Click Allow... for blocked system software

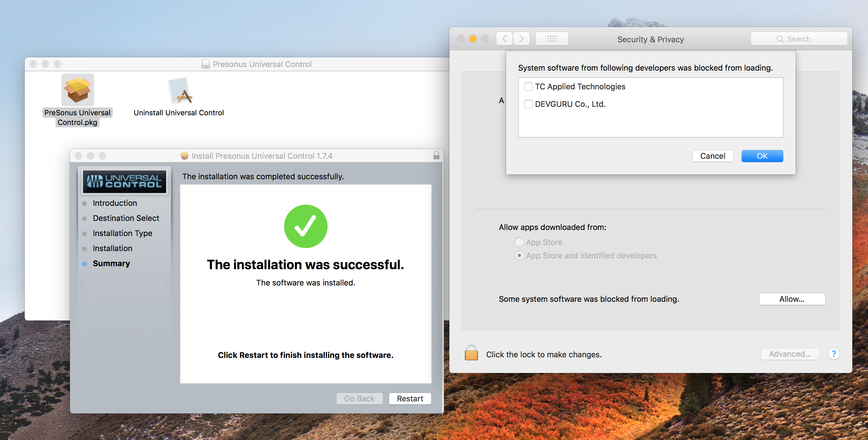[x=792, y=299]
